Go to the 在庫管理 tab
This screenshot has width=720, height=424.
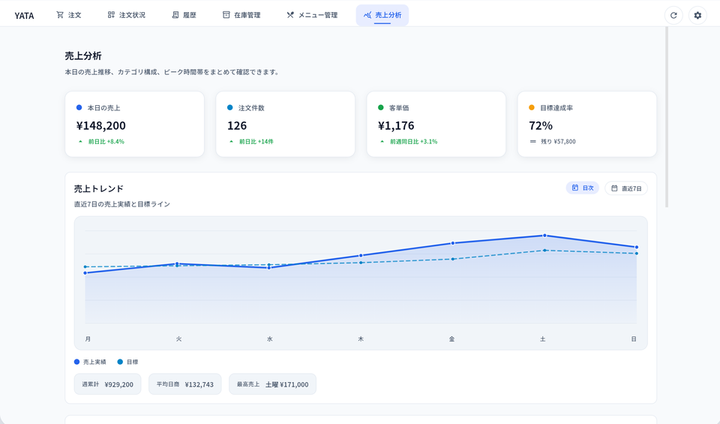(242, 15)
